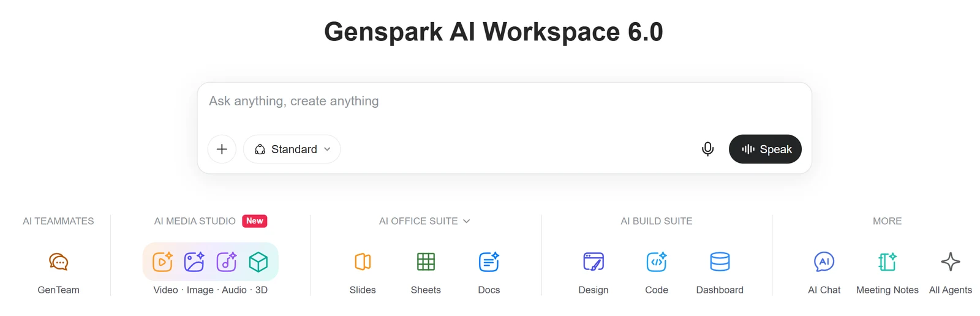The height and width of the screenshot is (316, 980).
Task: View All Agents sparkle icon
Action: [951, 262]
